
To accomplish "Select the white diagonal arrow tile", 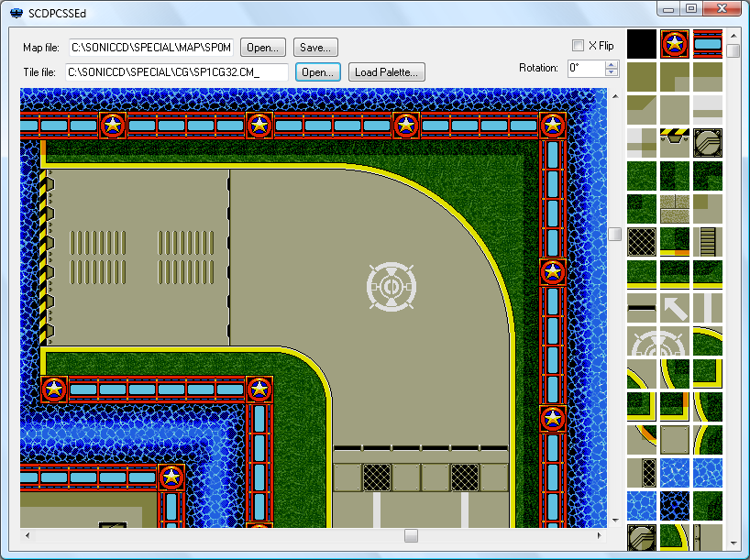I will click(x=675, y=308).
